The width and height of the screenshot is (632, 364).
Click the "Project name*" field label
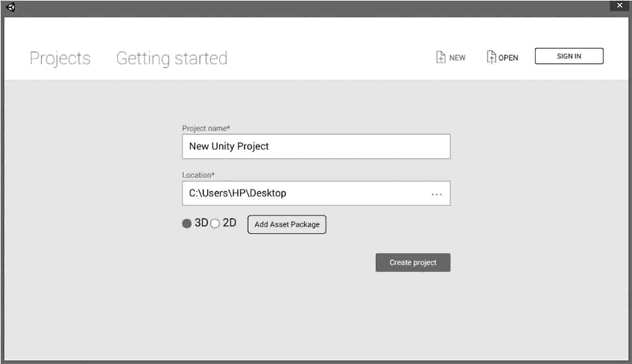205,128
